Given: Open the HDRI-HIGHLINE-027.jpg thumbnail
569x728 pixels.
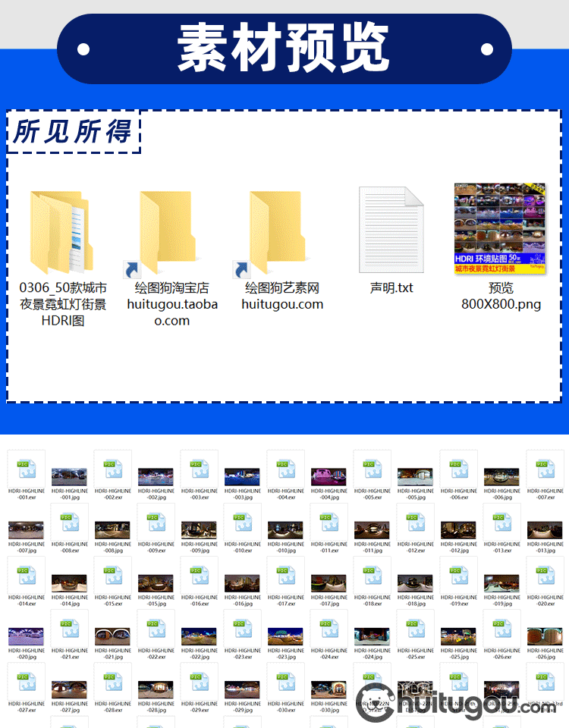Looking at the screenshot, I should 69,690.
